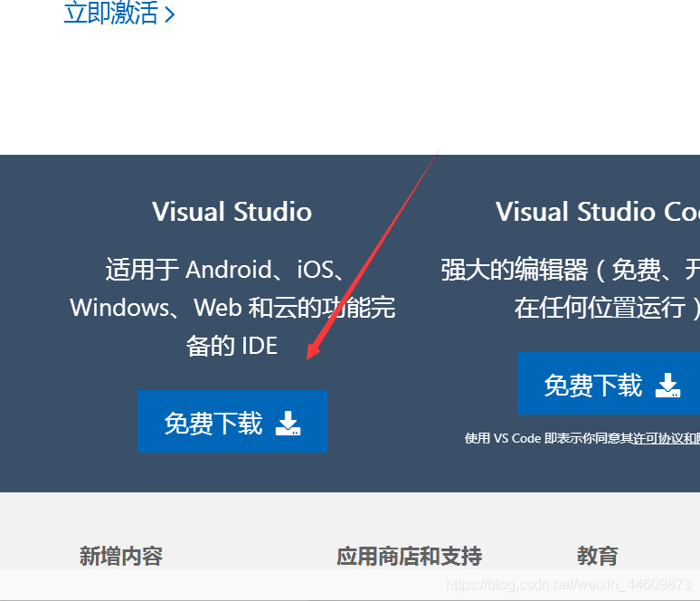Screen dimensions: 700x601
Task: Click the 强大的编辑器 description line
Action: (x=570, y=270)
